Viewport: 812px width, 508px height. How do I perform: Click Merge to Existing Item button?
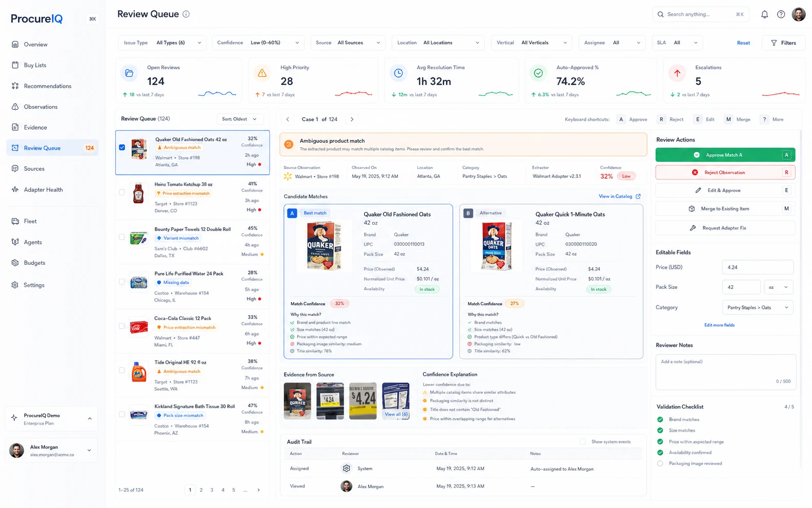725,209
